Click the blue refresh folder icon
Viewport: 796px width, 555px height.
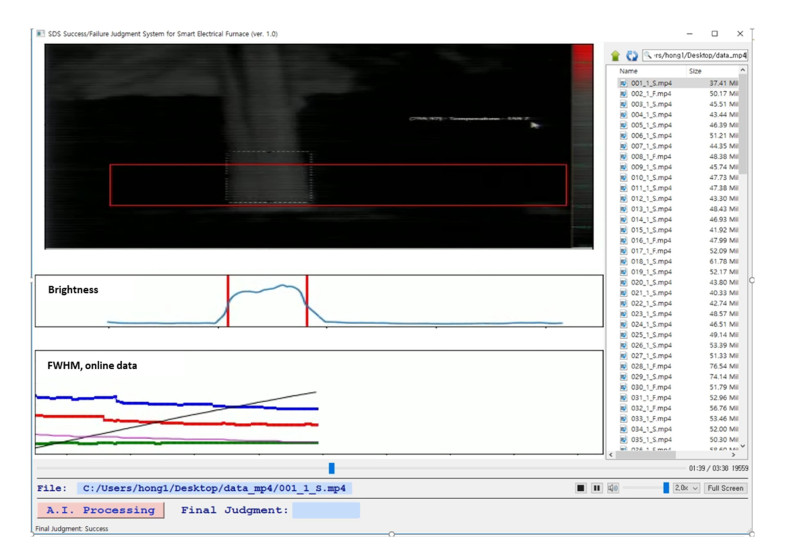click(x=631, y=55)
